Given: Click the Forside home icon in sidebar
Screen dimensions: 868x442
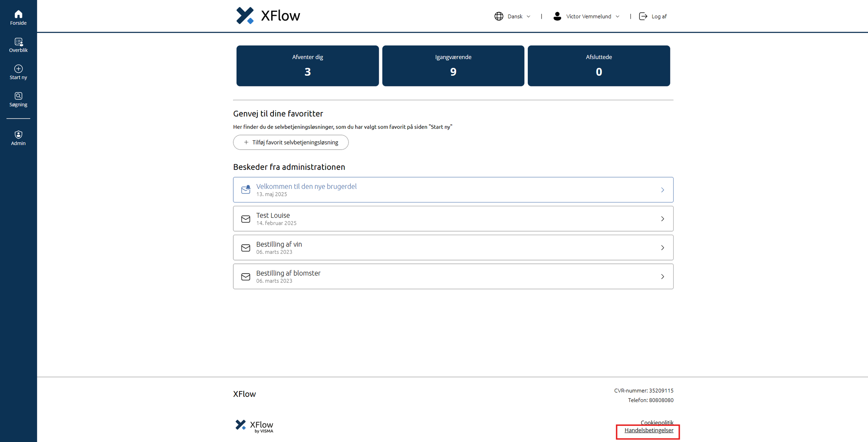Looking at the screenshot, I should pyautogui.click(x=18, y=14).
